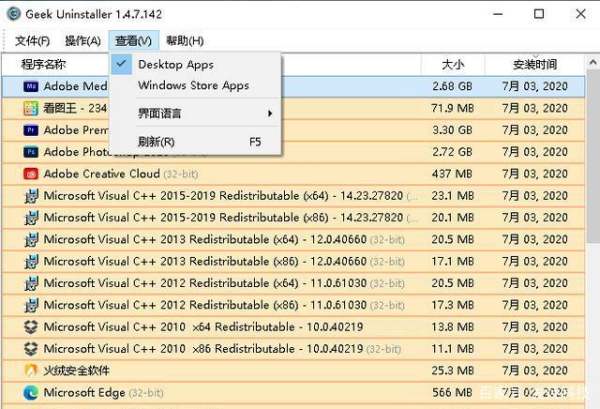Click install date of Microsoft Edge
Viewport: 600px width, 409px height.
tap(535, 393)
